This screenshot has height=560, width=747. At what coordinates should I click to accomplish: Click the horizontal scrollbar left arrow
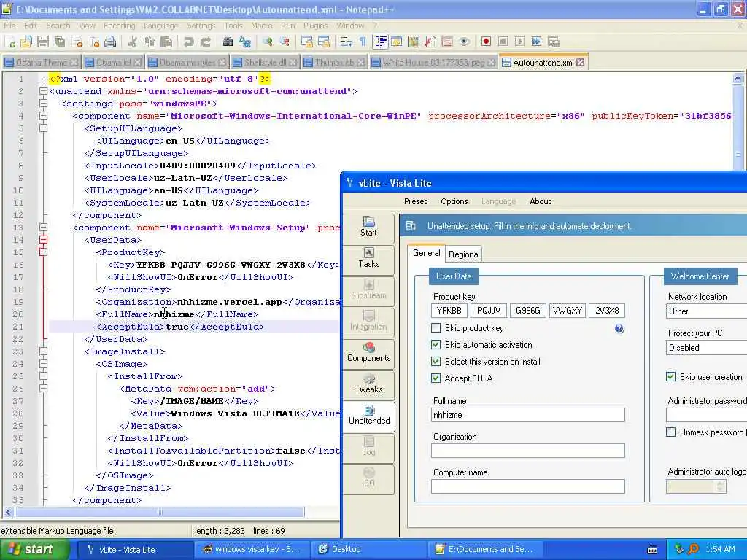8,513
